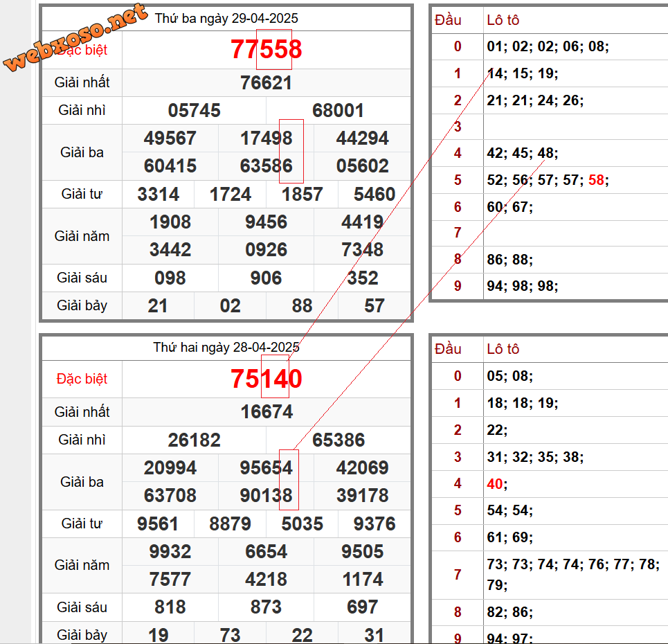
Task: Click the red 58 in the Lô tô list
Action: (597, 180)
